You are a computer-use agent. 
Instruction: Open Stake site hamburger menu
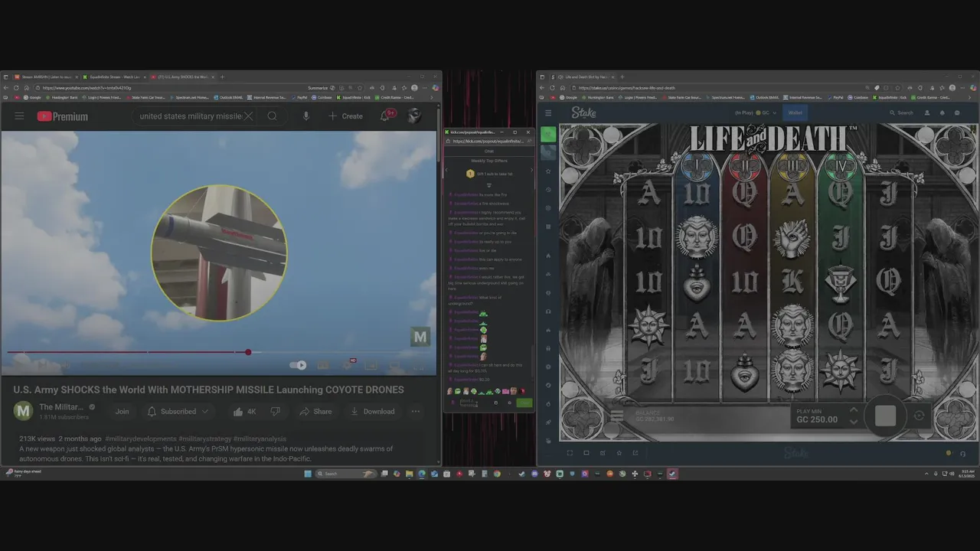tap(548, 112)
